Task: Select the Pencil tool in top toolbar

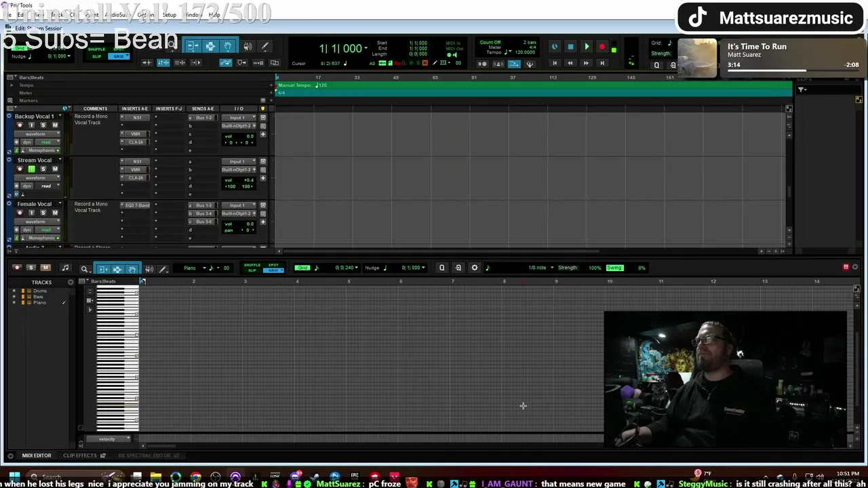Action: pos(265,46)
